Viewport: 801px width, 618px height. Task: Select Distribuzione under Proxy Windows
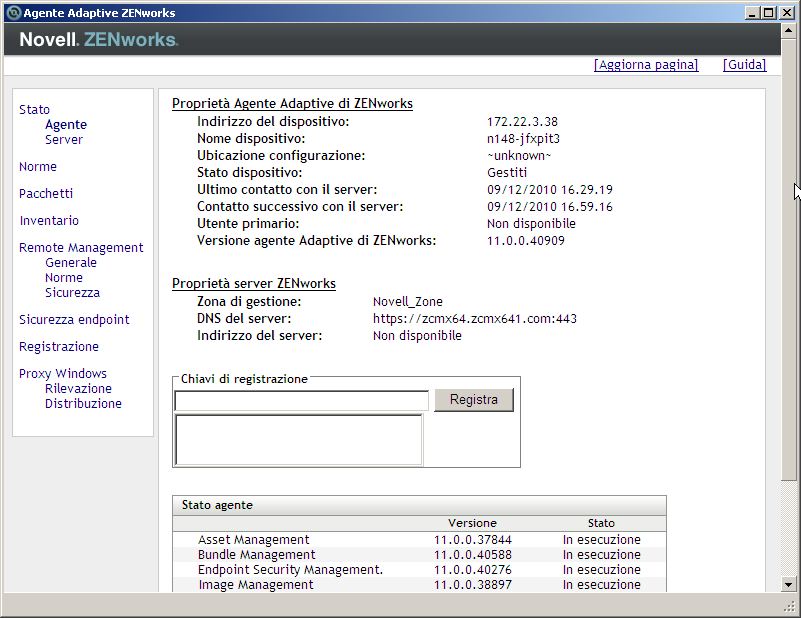point(83,403)
